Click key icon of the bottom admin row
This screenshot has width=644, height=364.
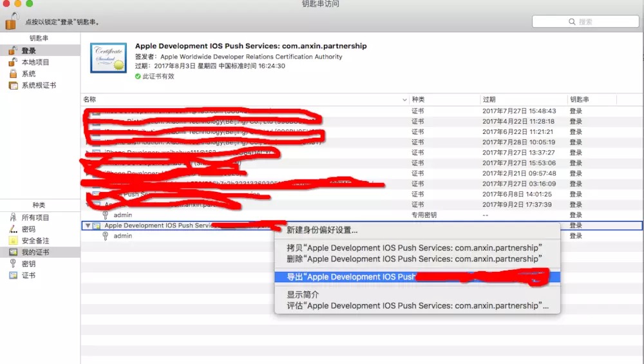pyautogui.click(x=105, y=236)
